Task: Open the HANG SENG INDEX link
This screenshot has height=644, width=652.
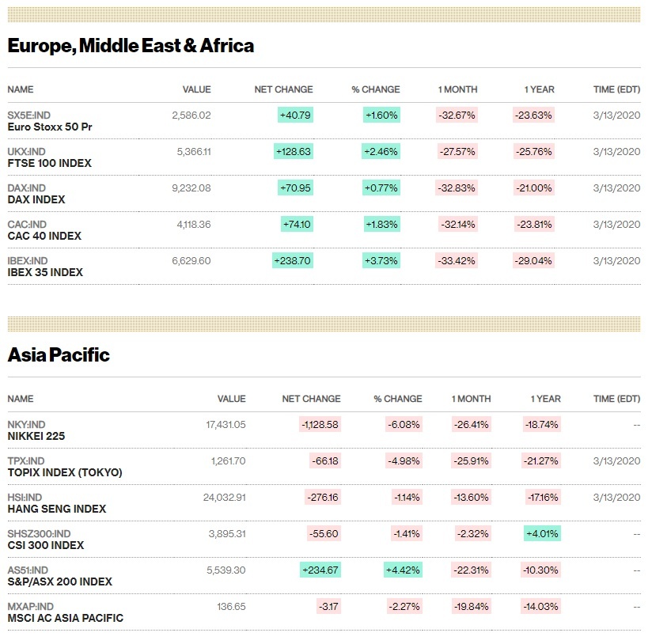Action: [57, 509]
